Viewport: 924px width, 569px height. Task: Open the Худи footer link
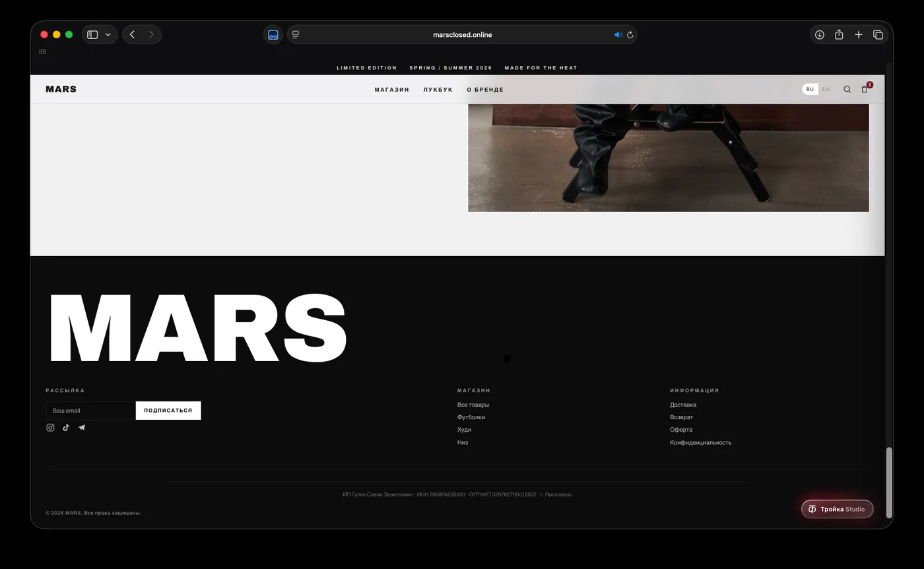(x=464, y=430)
